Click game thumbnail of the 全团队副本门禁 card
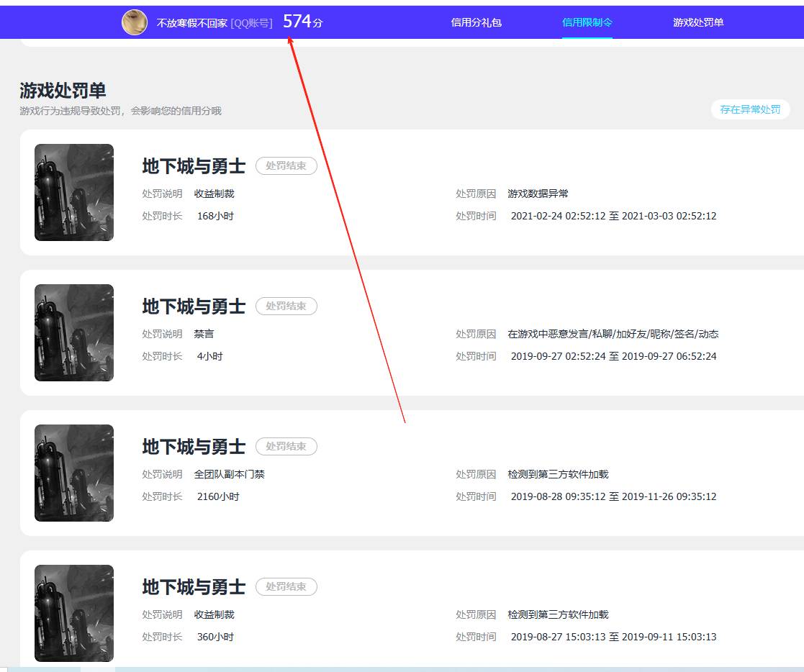Screen dimensions: 804x672 pyautogui.click(x=74, y=473)
